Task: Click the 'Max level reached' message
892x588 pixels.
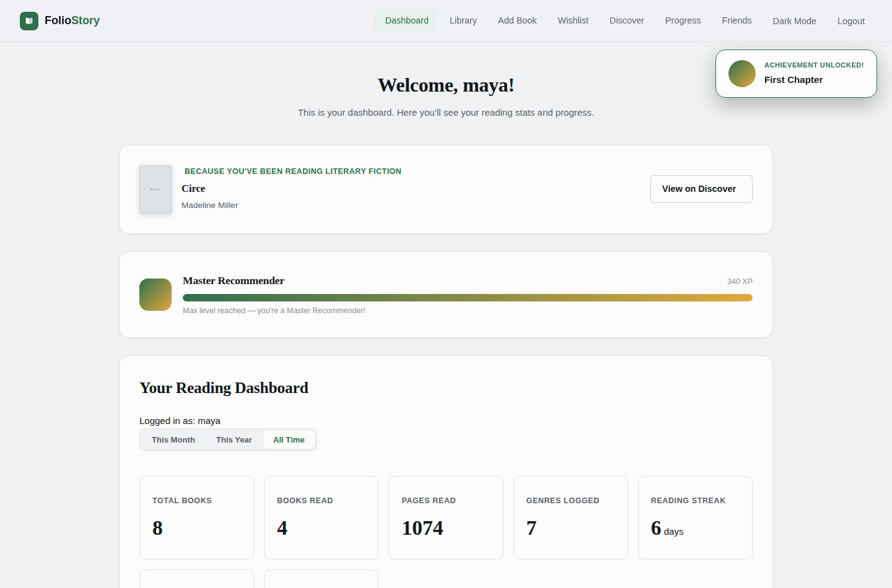Action: [x=274, y=311]
